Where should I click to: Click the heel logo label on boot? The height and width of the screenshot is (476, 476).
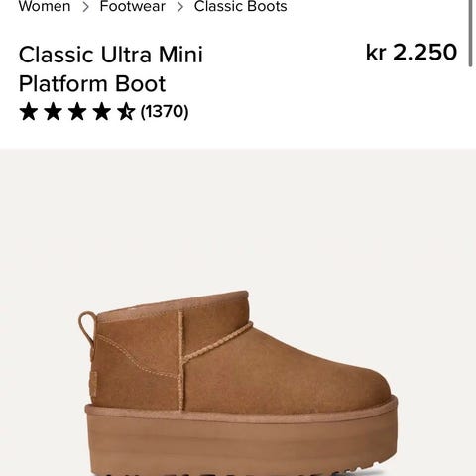[x=93, y=384]
